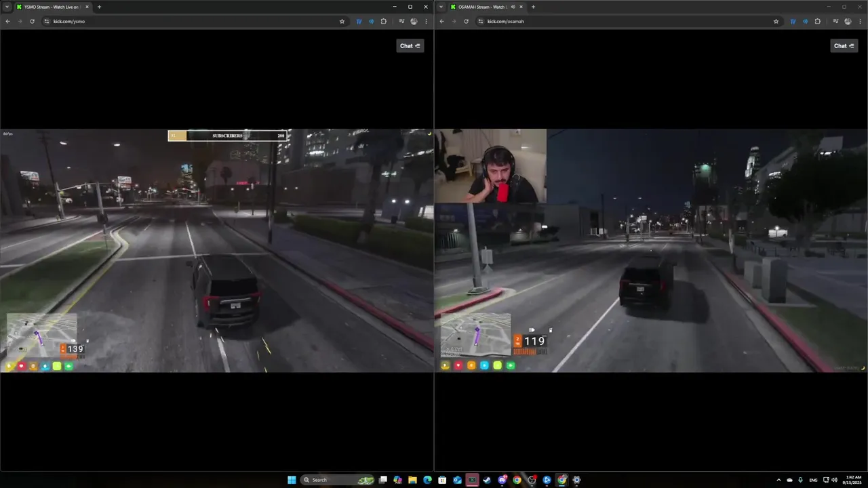Open profile avatar in OSAMAH window

click(x=848, y=21)
